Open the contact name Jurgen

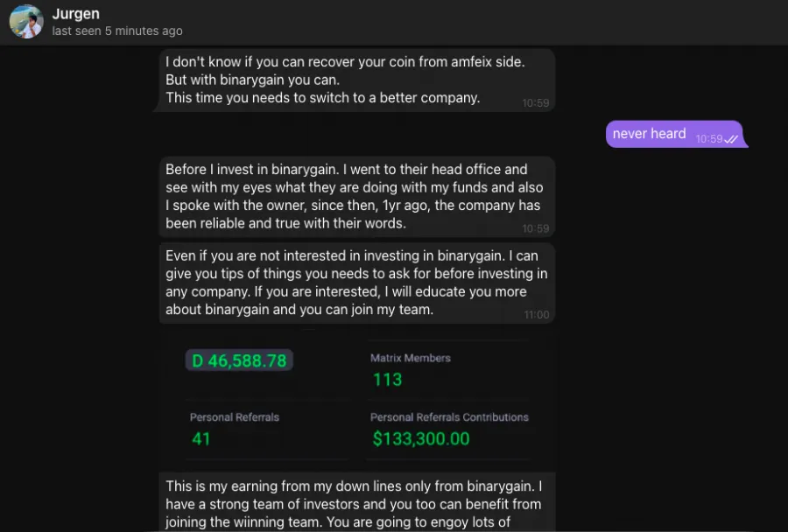[x=76, y=14]
